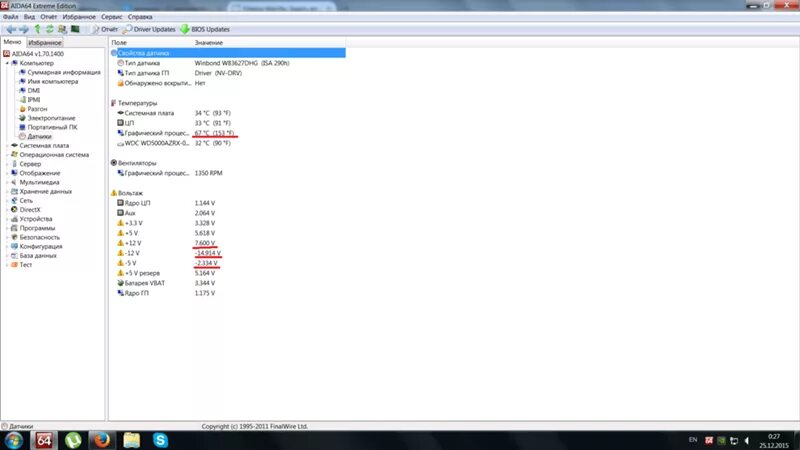Expand the Системная плата tree node
Viewport: 800px width, 450px height.
(x=8, y=146)
